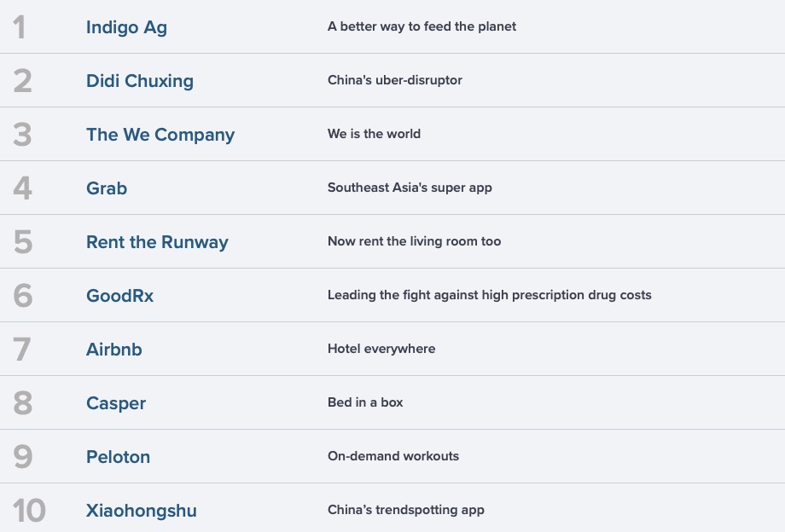Open the Airbnb company link
The width and height of the screenshot is (785, 532).
[x=113, y=350]
